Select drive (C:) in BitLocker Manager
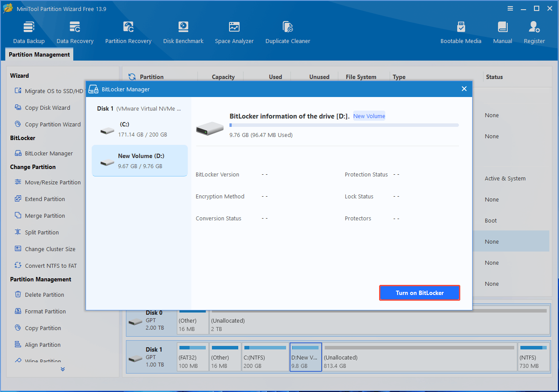 [x=140, y=129]
